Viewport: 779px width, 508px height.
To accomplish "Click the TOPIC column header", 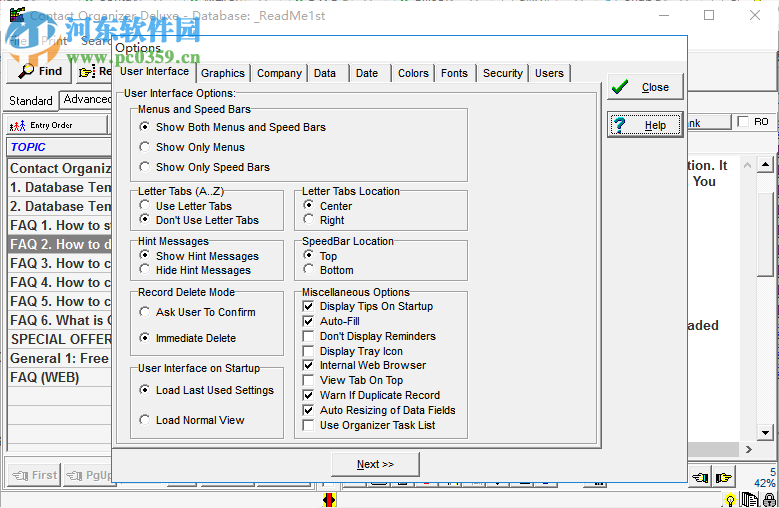I will (x=59, y=147).
